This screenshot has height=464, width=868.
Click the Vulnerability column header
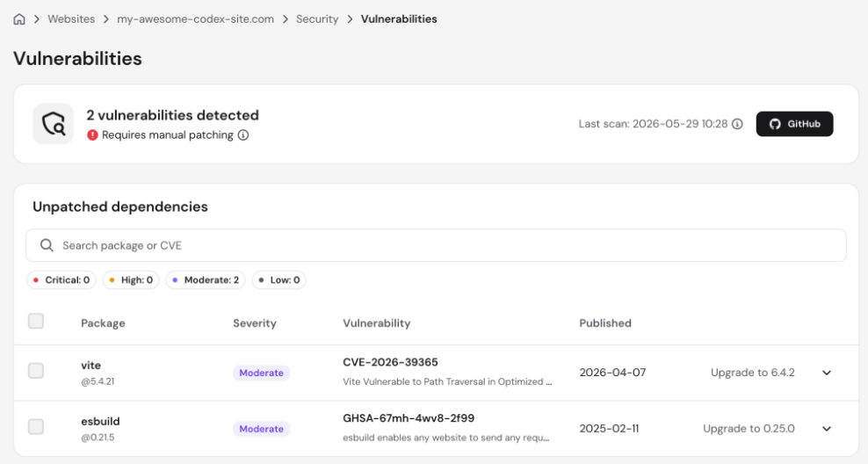click(376, 323)
